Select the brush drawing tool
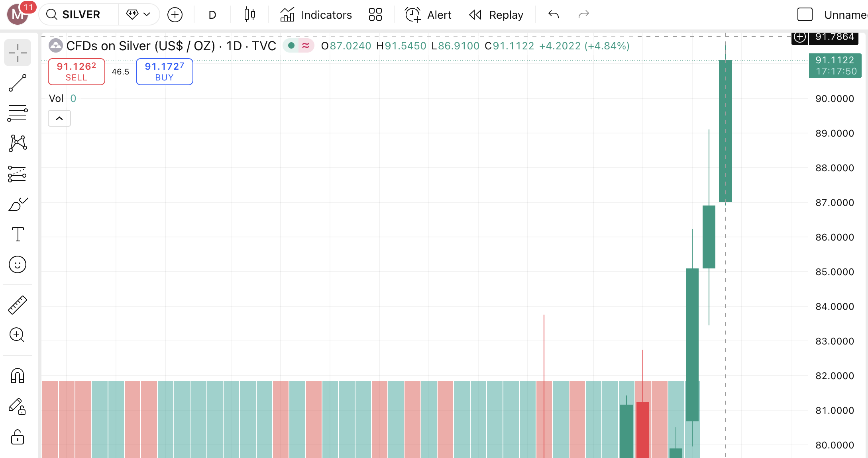This screenshot has height=458, width=868. click(x=18, y=204)
